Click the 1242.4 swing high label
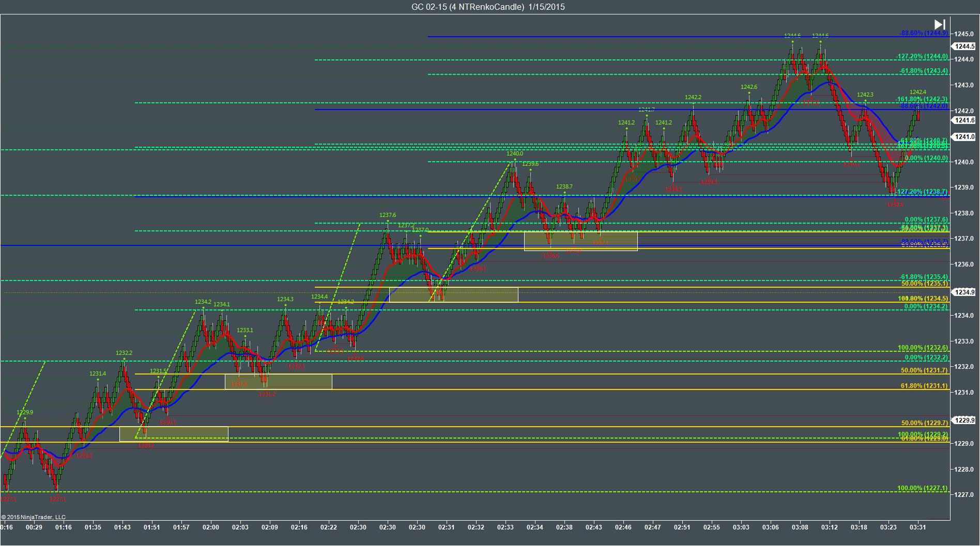 click(918, 92)
